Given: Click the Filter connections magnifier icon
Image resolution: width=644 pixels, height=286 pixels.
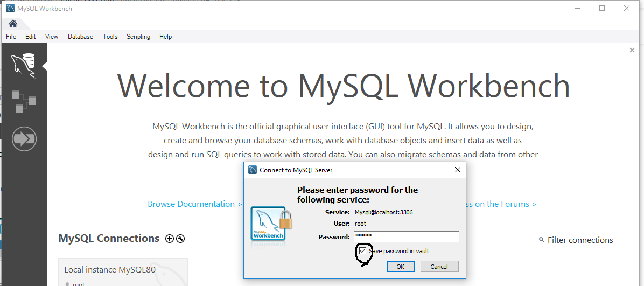Looking at the screenshot, I should pos(542,240).
